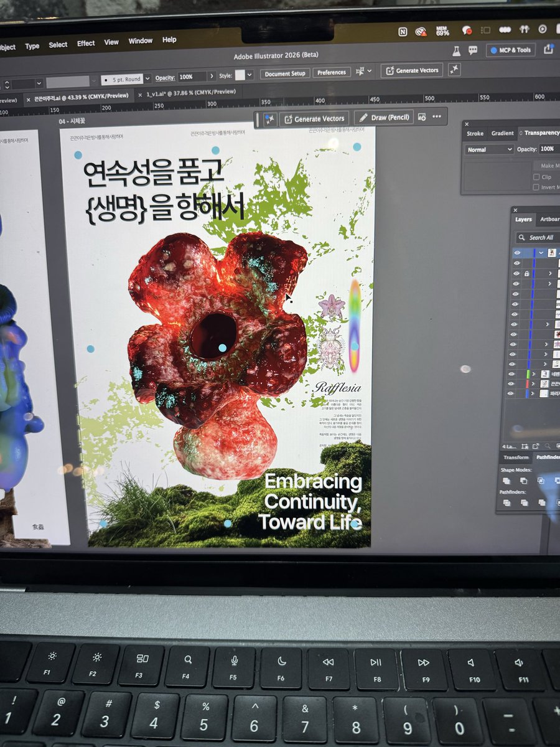Open the beaker labs icon in title bar

coord(455,50)
